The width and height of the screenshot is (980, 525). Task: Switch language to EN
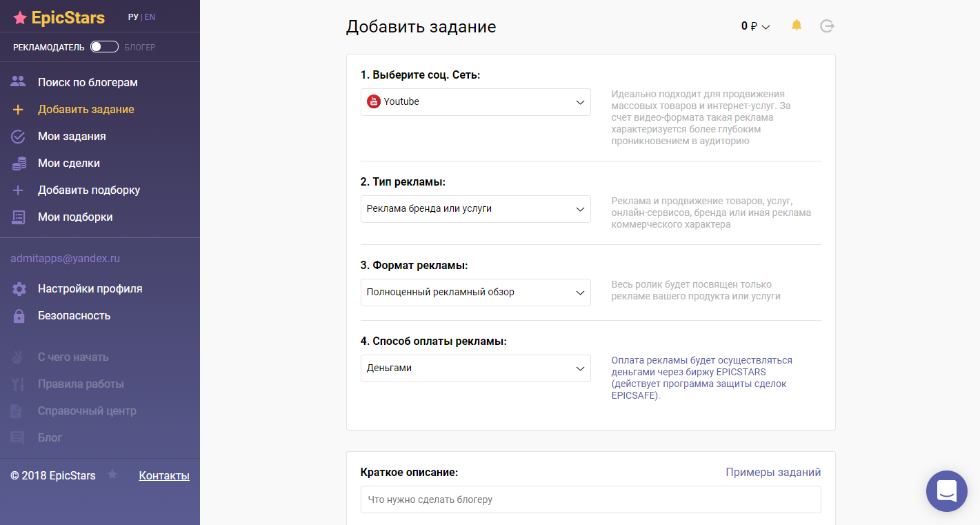pyautogui.click(x=150, y=17)
